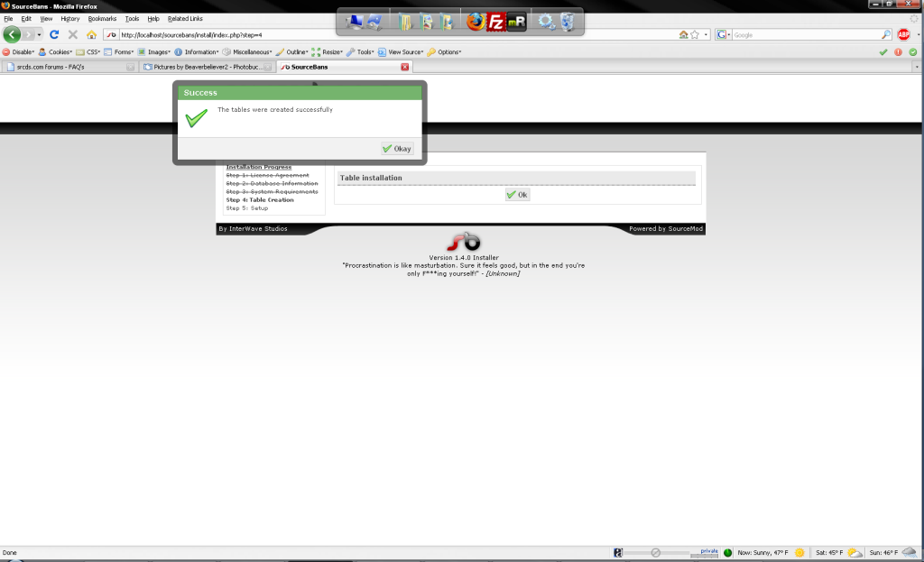Switch to the Pictures by Beaverbeliever2 tab

(x=208, y=67)
